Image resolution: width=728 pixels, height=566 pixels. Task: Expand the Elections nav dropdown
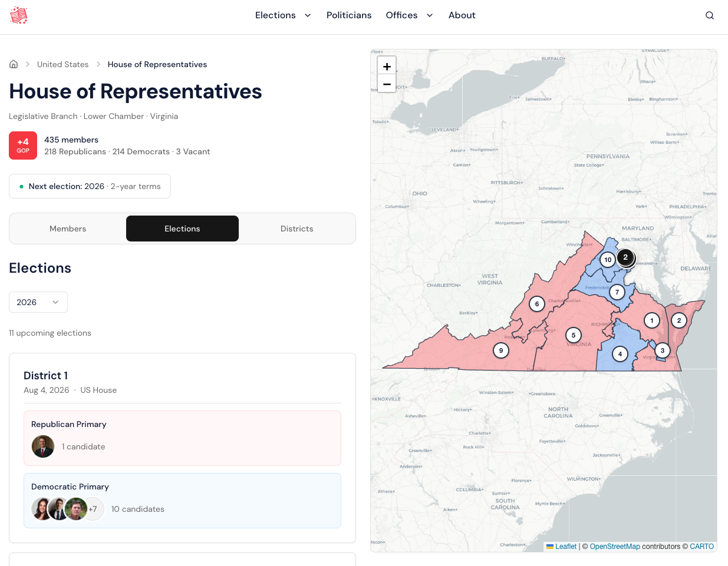282,15
